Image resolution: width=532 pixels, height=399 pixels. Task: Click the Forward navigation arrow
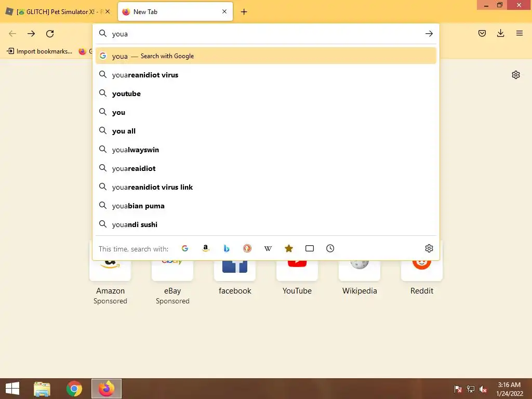click(x=31, y=34)
